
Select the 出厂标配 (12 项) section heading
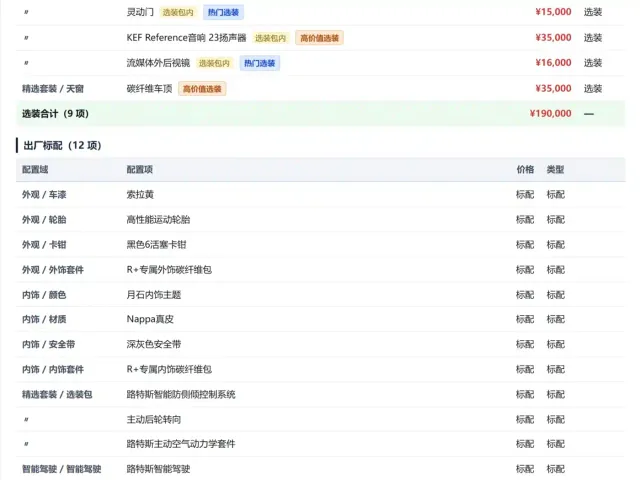[62, 145]
